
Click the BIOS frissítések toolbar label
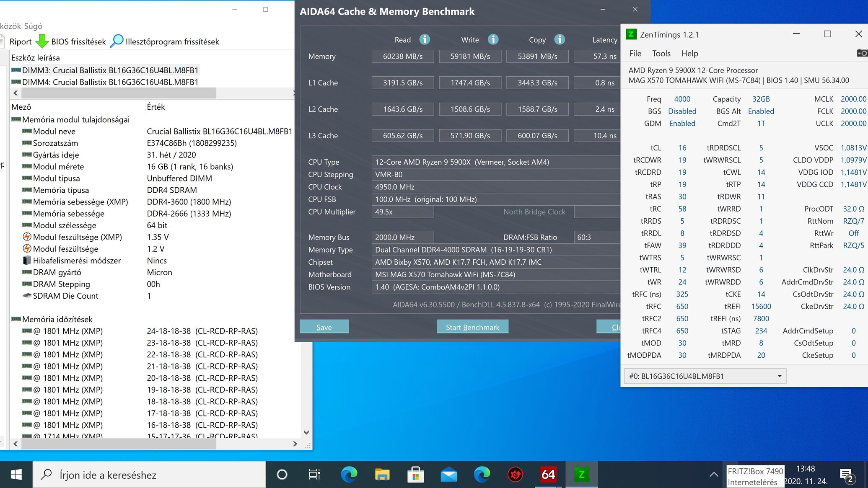78,41
